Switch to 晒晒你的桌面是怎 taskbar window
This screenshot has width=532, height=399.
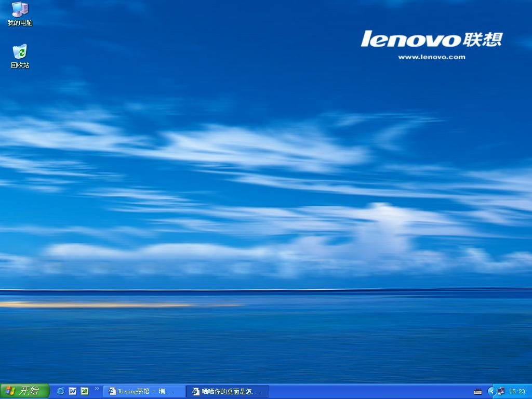point(228,391)
